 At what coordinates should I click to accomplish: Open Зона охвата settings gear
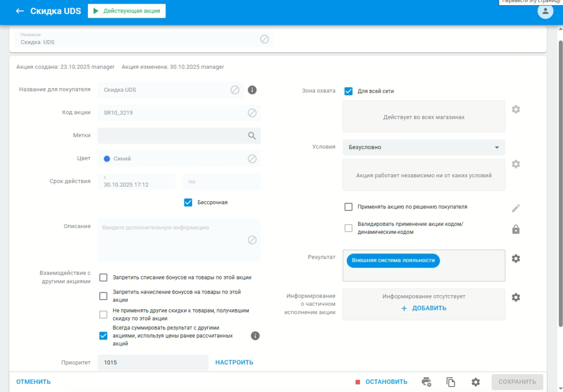[x=516, y=109]
